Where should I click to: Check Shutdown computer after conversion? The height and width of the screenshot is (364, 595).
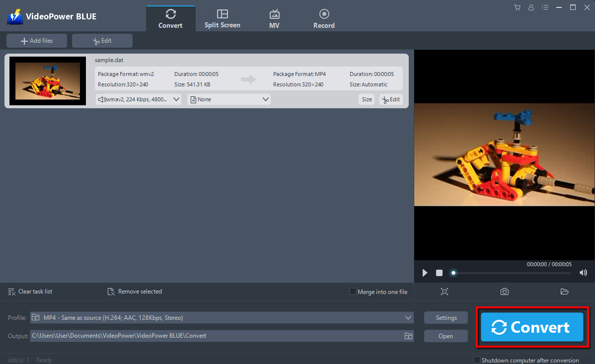coord(477,360)
